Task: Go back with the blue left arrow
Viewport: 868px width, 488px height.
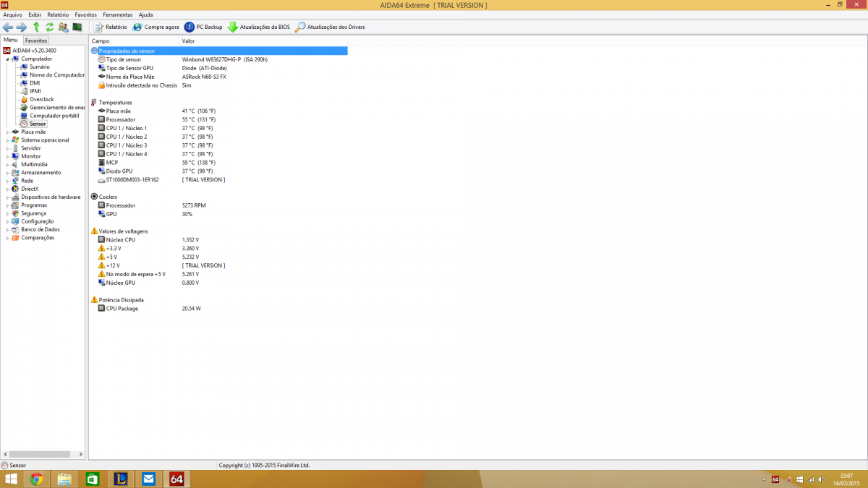Action: click(8, 27)
